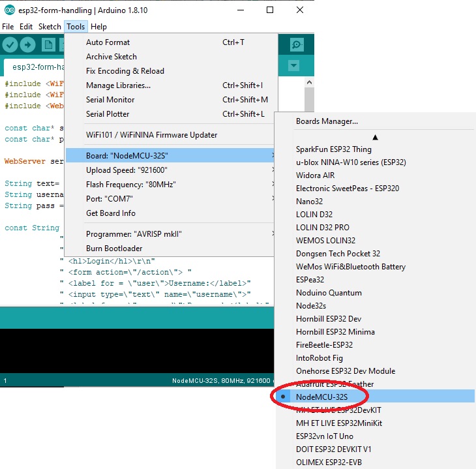Maximize the Arduino window
The image size is (476, 469).
point(269,10)
